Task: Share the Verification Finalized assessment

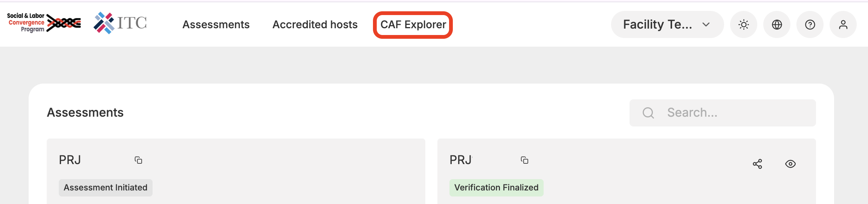Action: [x=757, y=164]
